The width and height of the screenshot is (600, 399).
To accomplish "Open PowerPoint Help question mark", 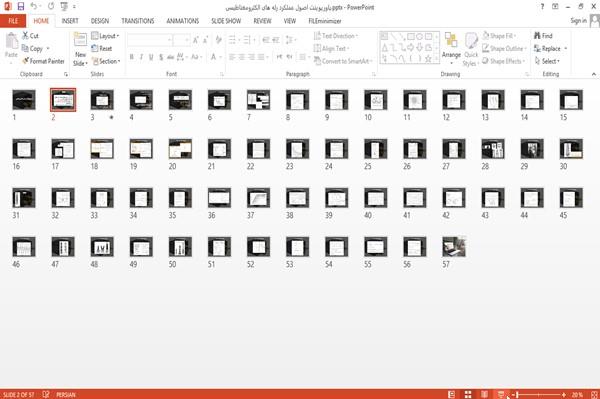I will point(542,7).
